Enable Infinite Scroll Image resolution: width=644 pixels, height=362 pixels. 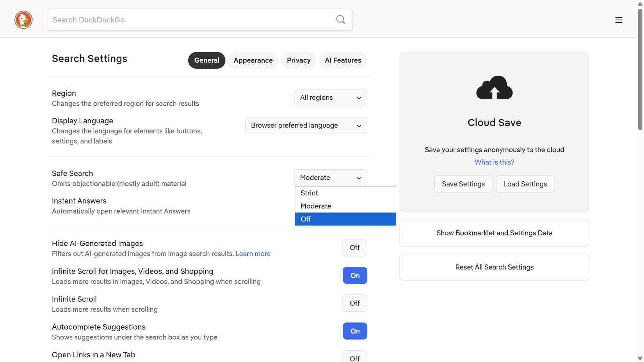(x=354, y=303)
